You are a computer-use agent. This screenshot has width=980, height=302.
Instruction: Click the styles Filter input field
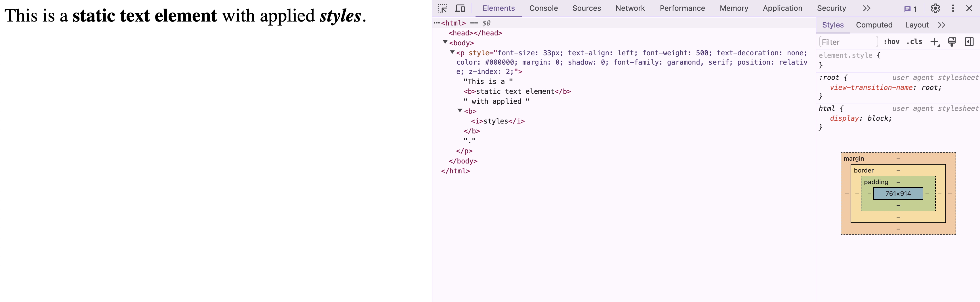[848, 42]
